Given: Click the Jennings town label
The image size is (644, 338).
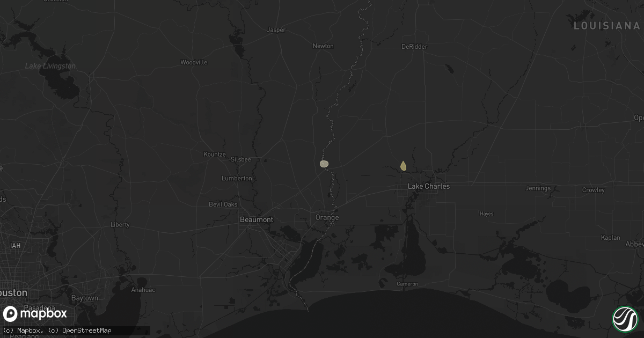Looking at the screenshot, I should [x=538, y=188].
